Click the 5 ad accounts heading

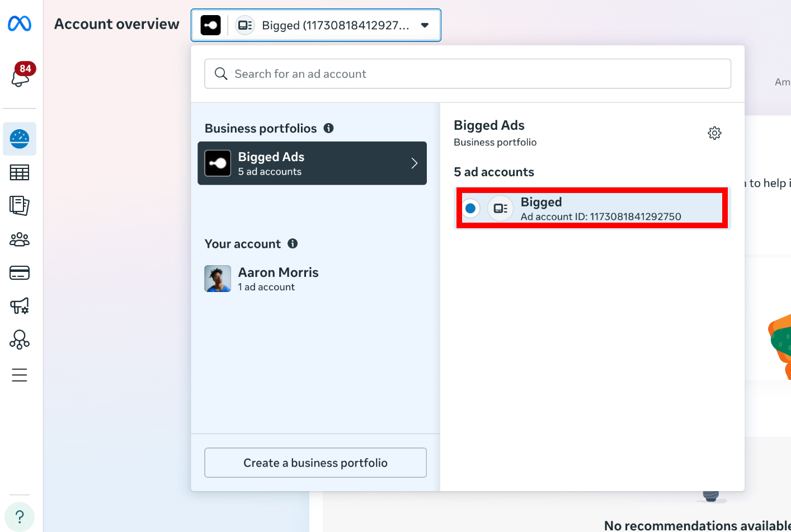pos(494,172)
